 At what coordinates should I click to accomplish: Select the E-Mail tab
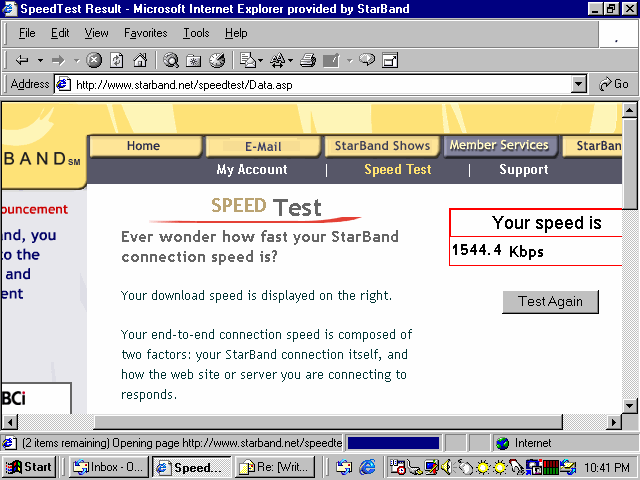[x=263, y=147]
